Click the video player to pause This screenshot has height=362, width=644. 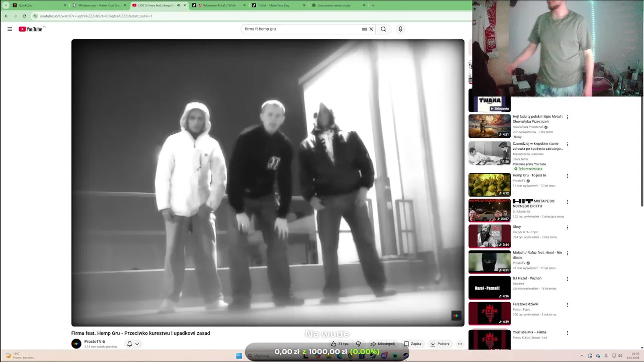(268, 183)
